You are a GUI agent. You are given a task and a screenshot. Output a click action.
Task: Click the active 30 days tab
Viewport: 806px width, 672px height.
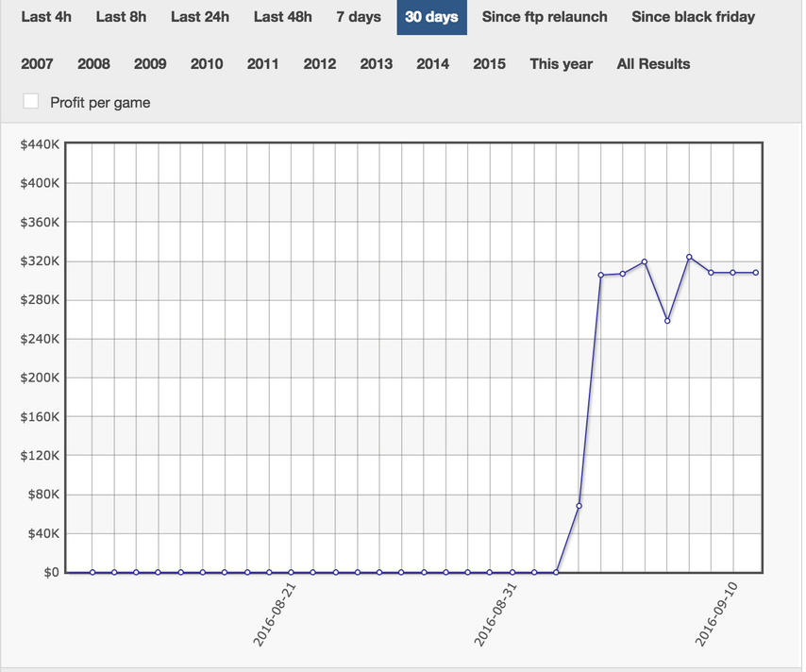pyautogui.click(x=432, y=17)
